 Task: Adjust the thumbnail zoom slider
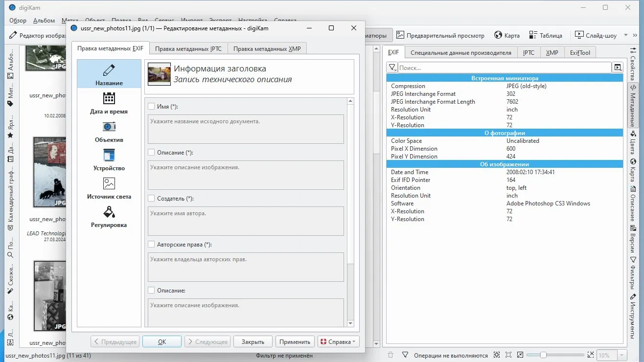543,355
